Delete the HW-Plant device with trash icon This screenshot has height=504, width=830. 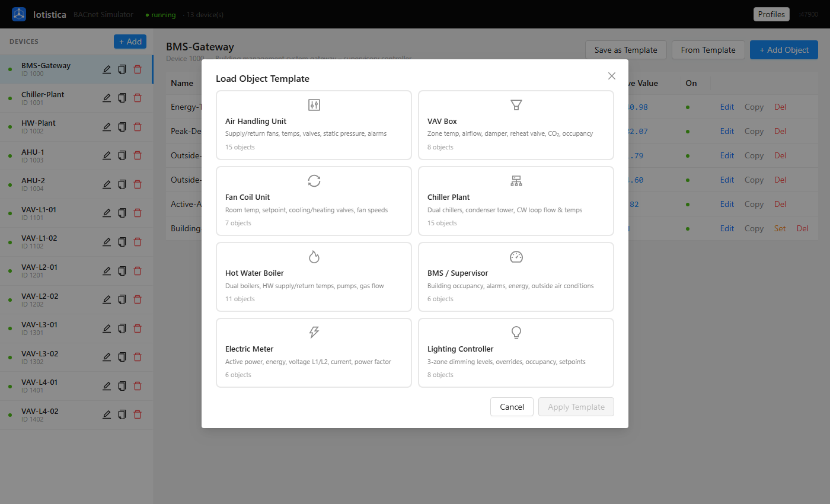tap(138, 127)
